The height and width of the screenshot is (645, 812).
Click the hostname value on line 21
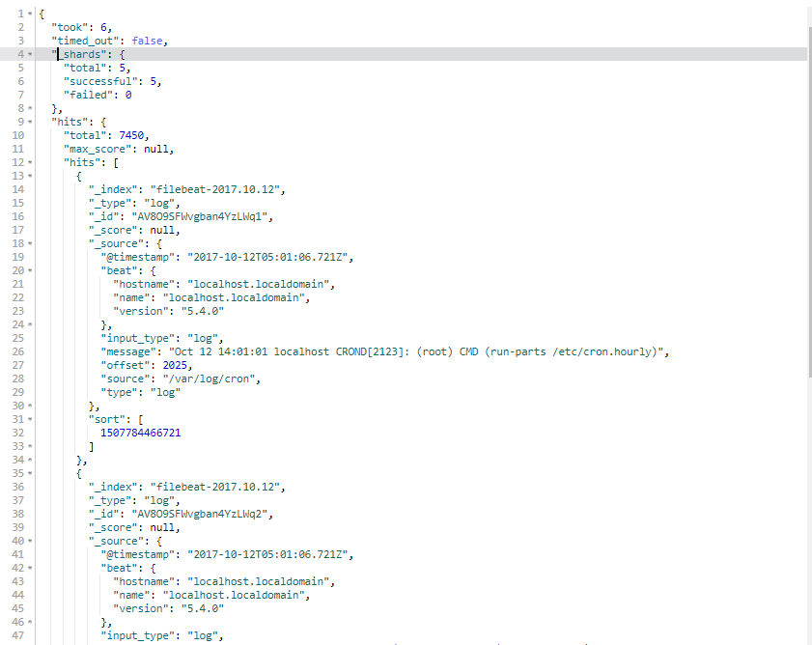259,284
